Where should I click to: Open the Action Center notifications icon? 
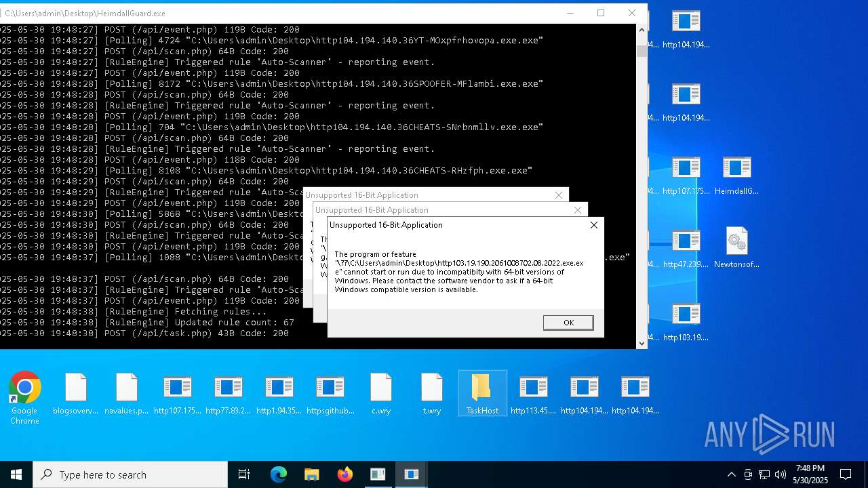pyautogui.click(x=846, y=474)
